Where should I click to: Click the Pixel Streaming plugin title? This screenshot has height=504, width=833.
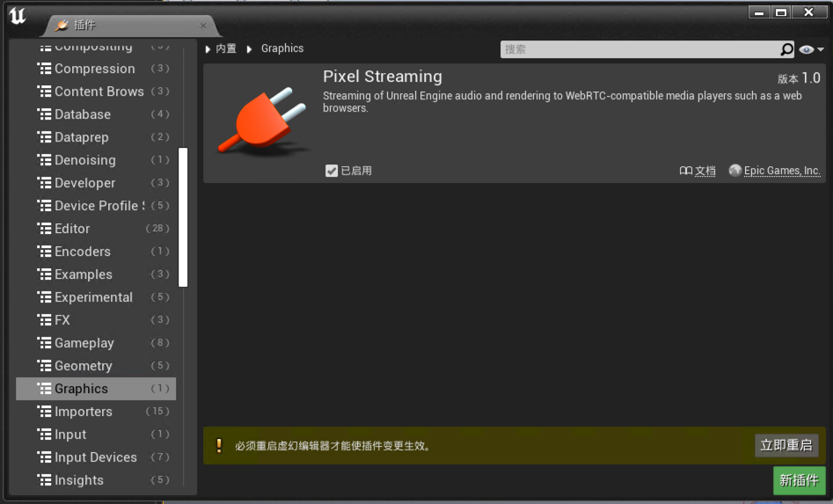[x=383, y=77]
